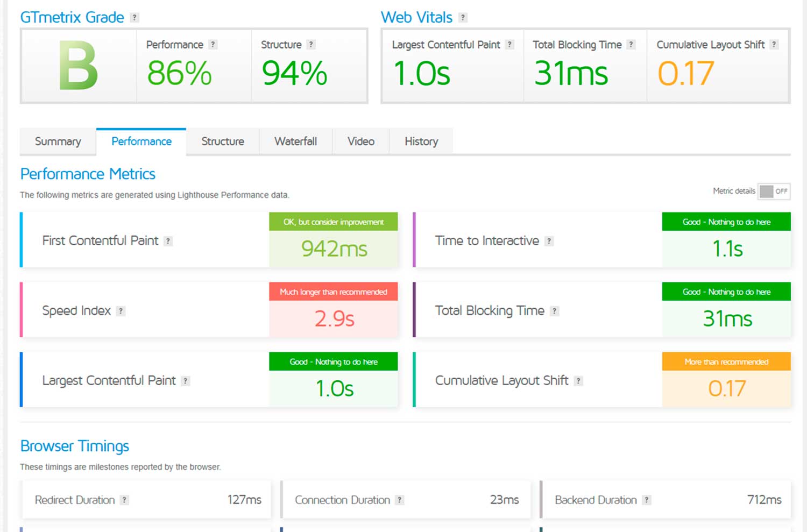Show help for Connection Duration

tap(399, 500)
